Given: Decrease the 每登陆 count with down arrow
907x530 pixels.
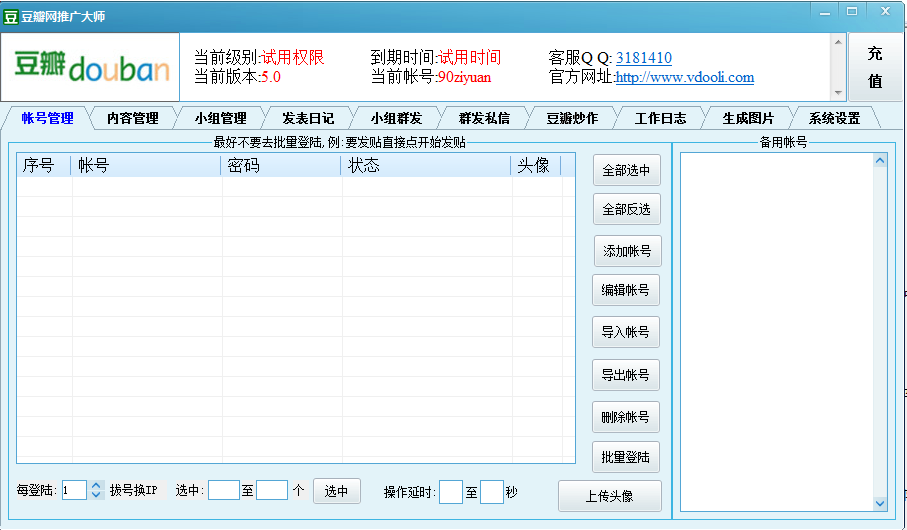Looking at the screenshot, I should click(97, 495).
